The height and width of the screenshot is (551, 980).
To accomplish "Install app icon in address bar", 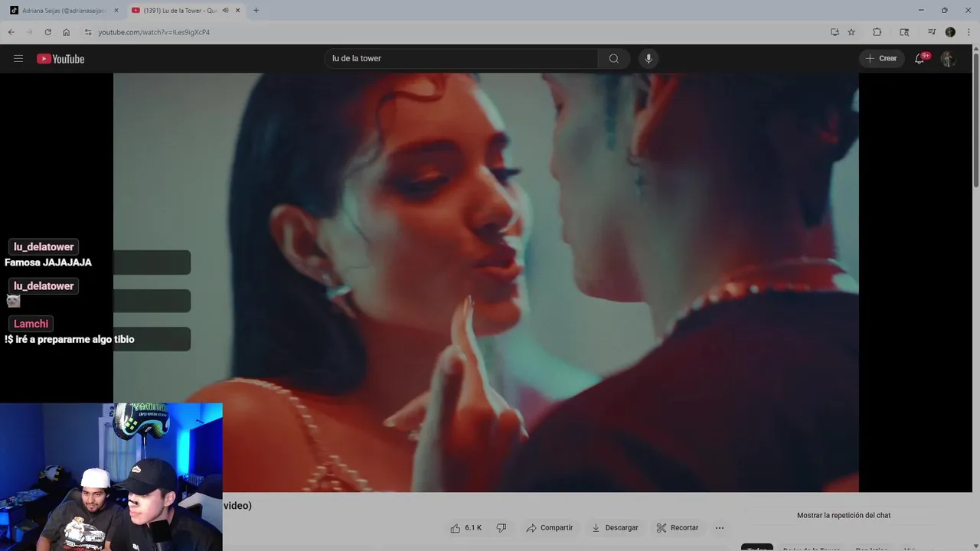I will click(835, 32).
